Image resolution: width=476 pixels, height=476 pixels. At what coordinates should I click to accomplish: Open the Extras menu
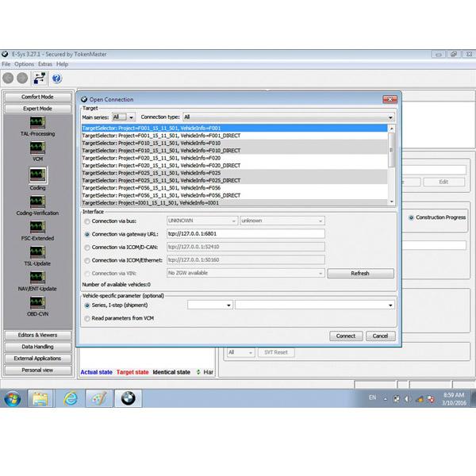[x=45, y=63]
